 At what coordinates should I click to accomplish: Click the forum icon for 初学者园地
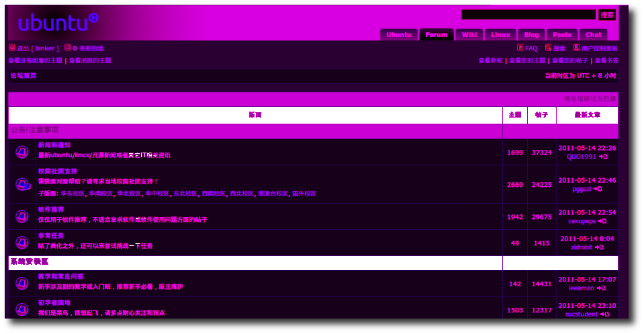(x=22, y=309)
